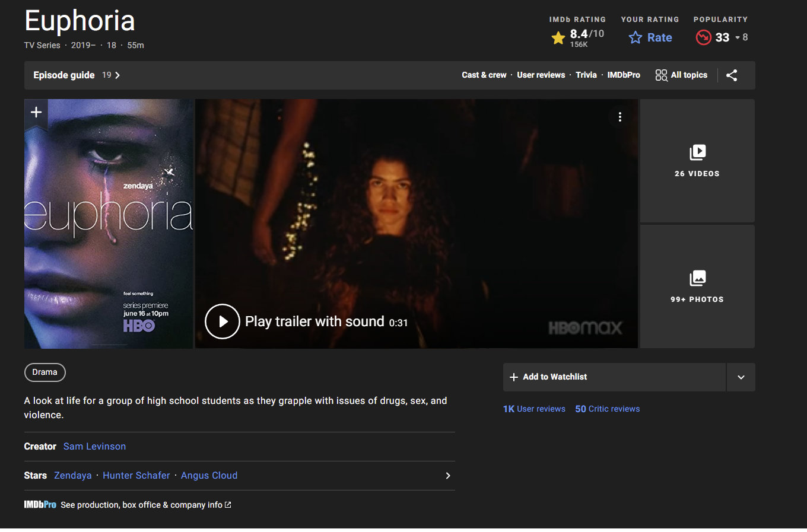Open creator Sam Levinson's page
The width and height of the screenshot is (807, 532).
click(x=95, y=447)
